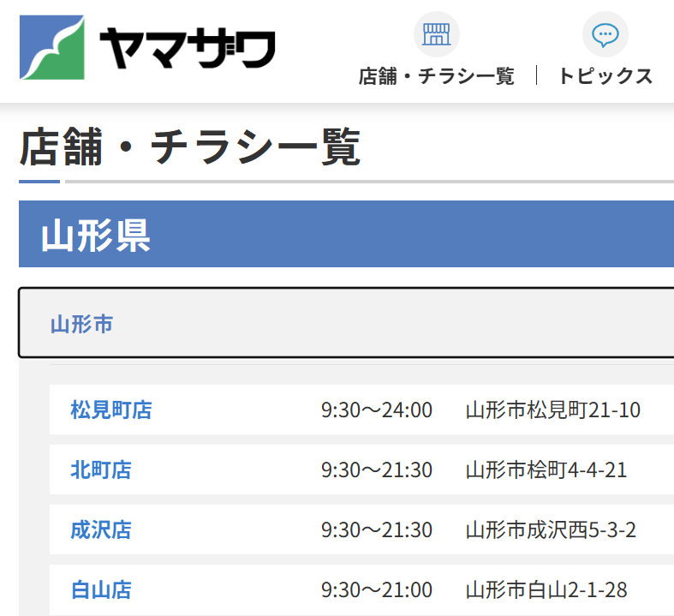Viewport: 674px width, 616px height.
Task: Open the トピックス menu label
Action: (605, 76)
